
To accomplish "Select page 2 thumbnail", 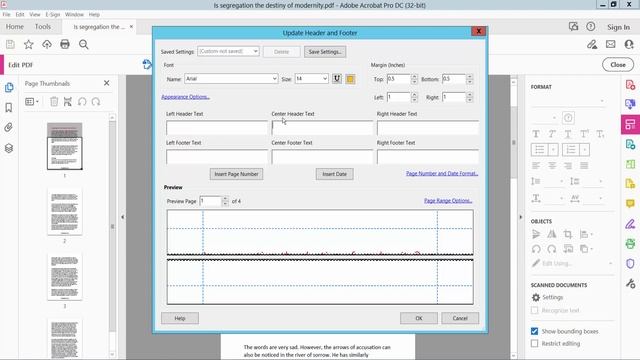I will (x=64, y=211).
